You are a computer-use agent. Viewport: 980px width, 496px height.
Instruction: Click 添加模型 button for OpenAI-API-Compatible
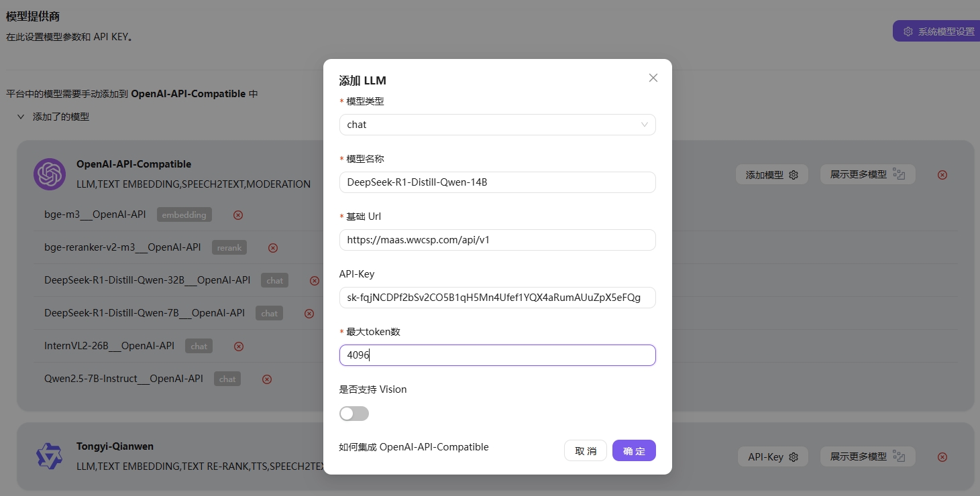[771, 174]
